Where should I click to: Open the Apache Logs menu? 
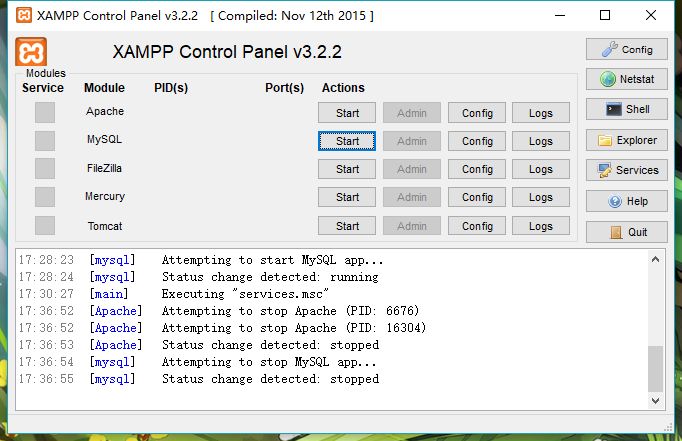point(541,113)
